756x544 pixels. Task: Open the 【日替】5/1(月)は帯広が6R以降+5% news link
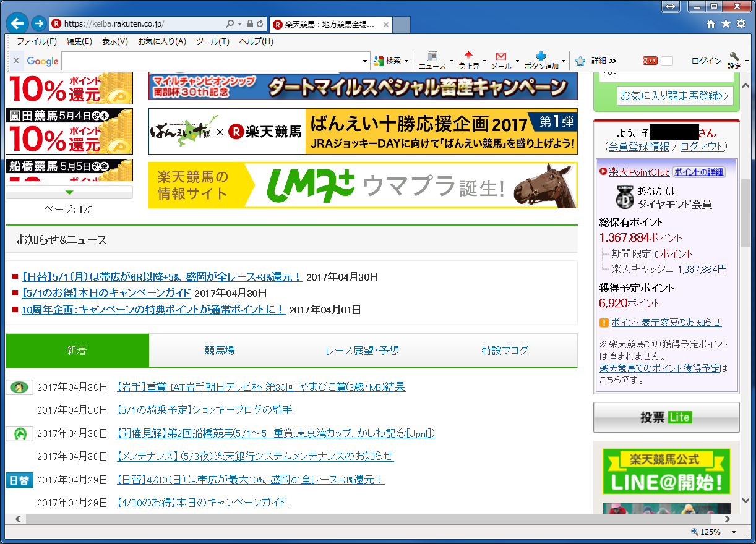point(161,278)
